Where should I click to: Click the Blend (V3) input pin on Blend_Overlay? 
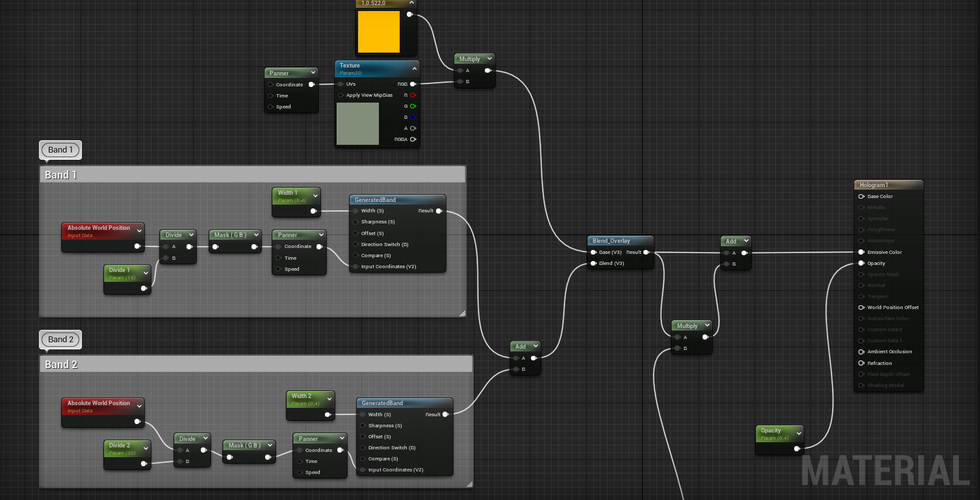point(593,263)
